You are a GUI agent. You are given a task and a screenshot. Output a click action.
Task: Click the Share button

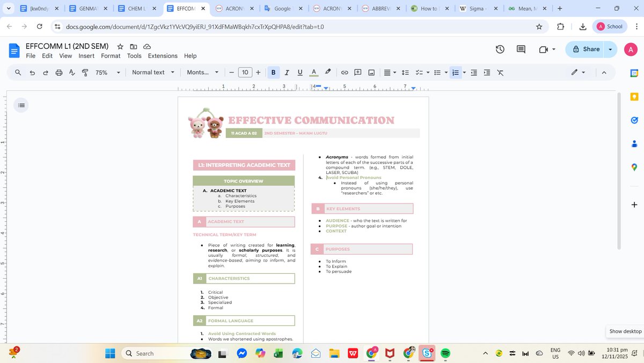(586, 49)
